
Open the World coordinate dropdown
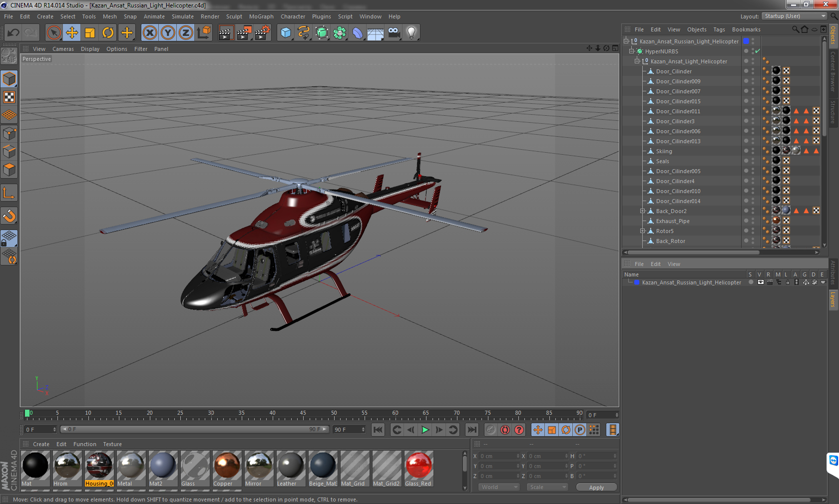point(499,487)
